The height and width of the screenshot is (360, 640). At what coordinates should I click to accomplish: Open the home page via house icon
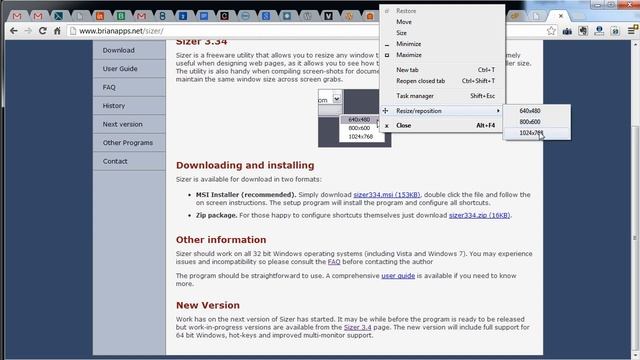(x=57, y=31)
